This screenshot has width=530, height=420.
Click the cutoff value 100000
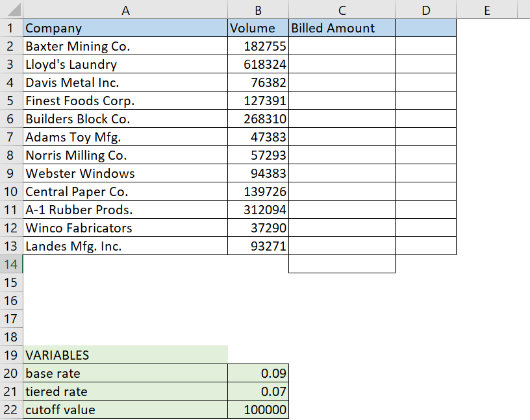click(x=258, y=410)
